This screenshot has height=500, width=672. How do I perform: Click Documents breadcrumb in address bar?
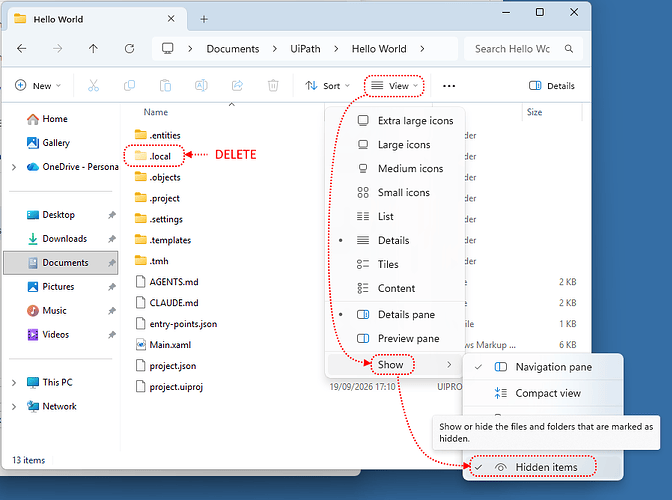pyautogui.click(x=233, y=49)
